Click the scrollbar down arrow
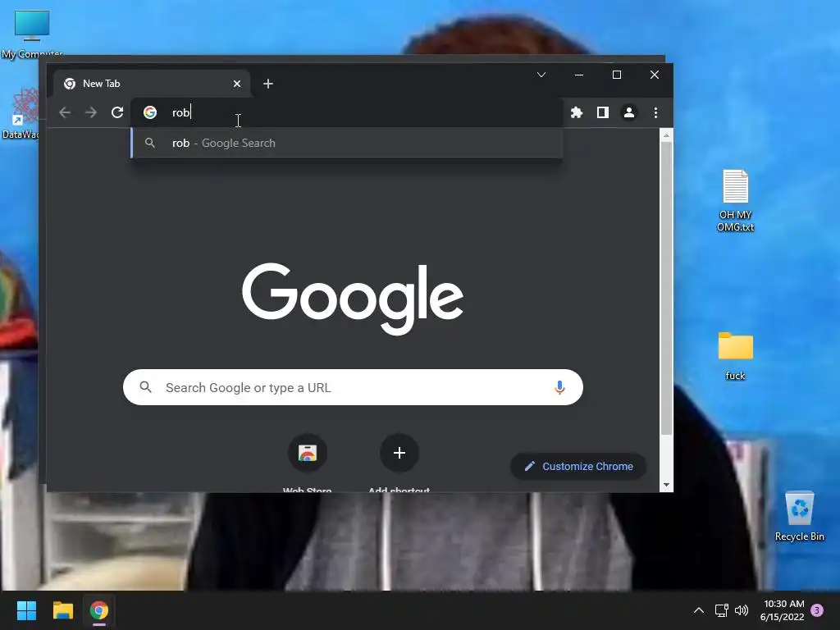The image size is (840, 630). coord(666,485)
